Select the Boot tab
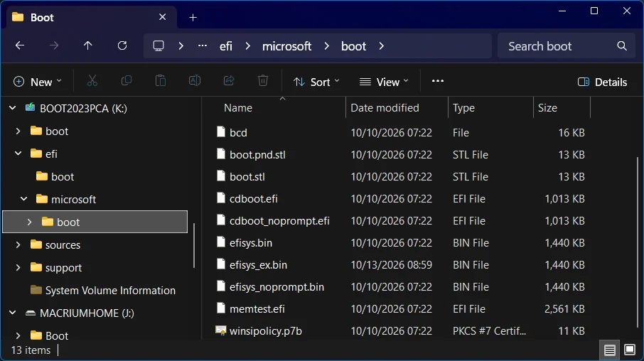 (x=92, y=17)
